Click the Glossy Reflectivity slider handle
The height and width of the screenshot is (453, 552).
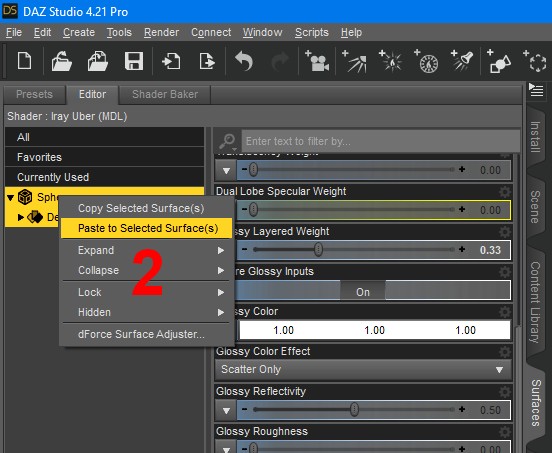pos(354,409)
